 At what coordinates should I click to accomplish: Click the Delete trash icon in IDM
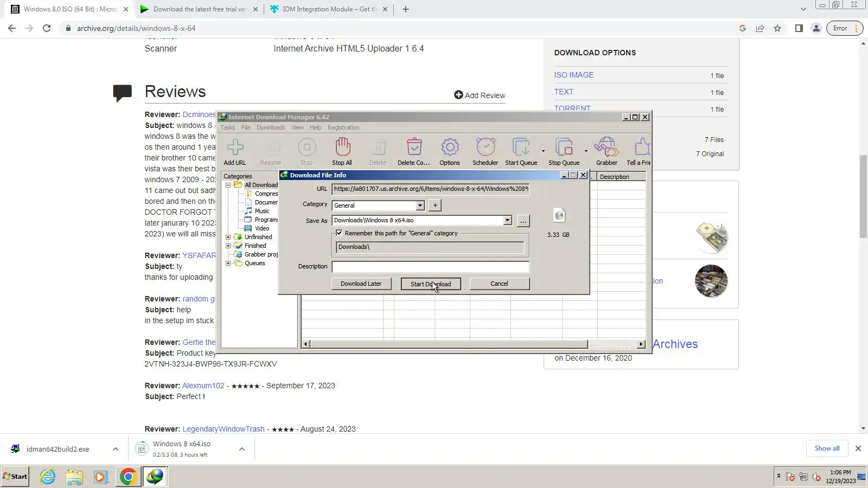(378, 152)
